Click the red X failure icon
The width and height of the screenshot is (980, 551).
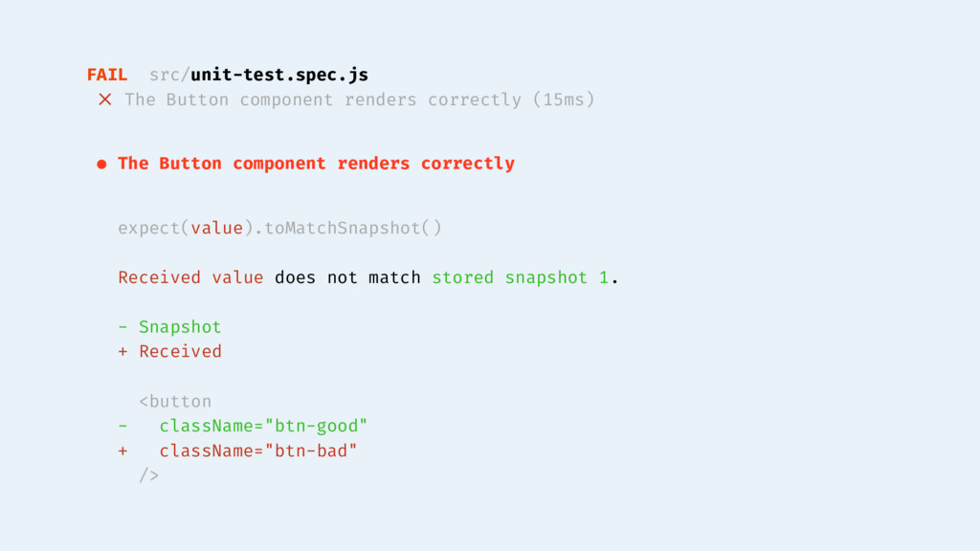click(105, 99)
